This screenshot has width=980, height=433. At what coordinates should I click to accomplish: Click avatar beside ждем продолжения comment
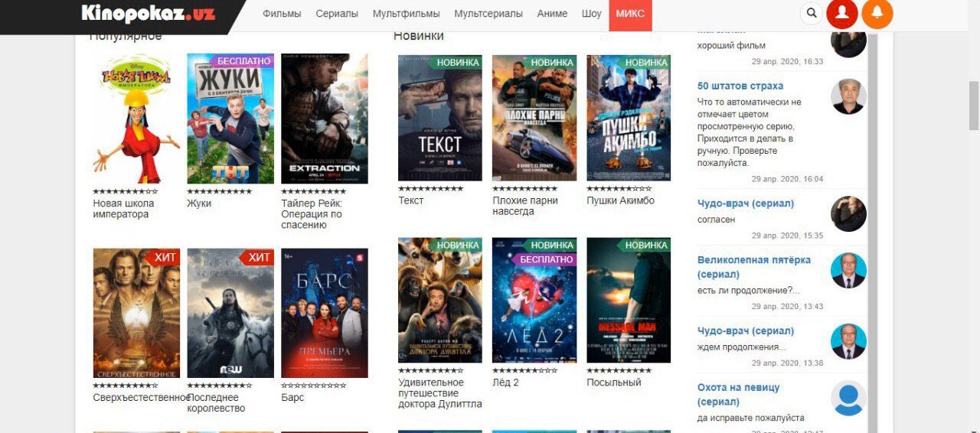click(x=848, y=342)
